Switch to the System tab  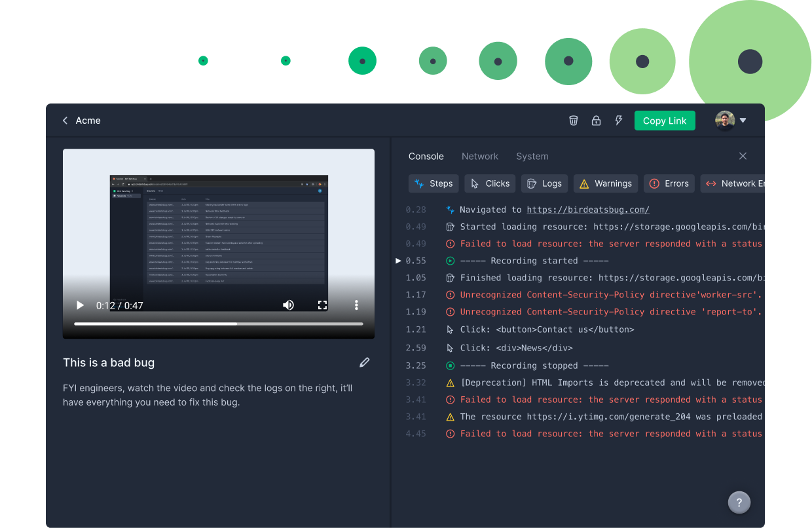point(532,156)
